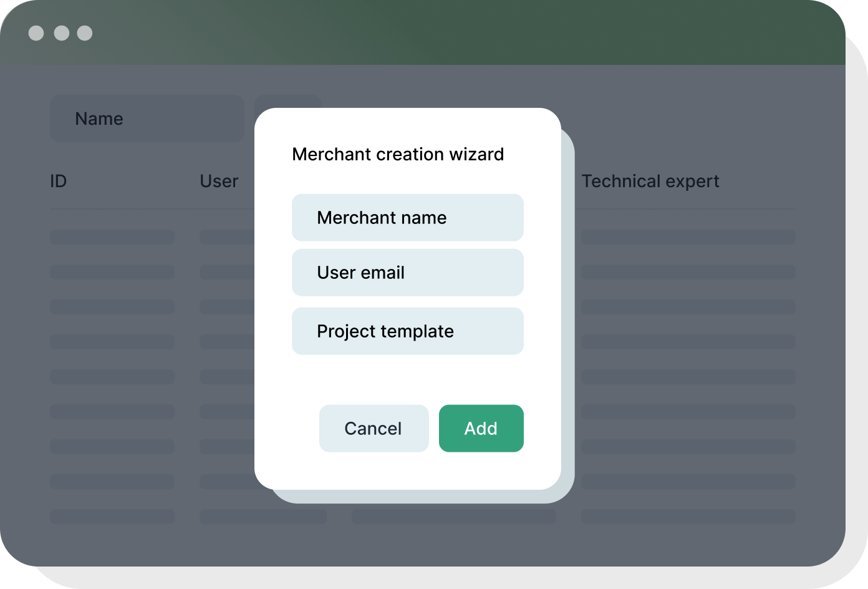Click the Name filter field in background
Screen dimensions: 868x589
(147, 119)
